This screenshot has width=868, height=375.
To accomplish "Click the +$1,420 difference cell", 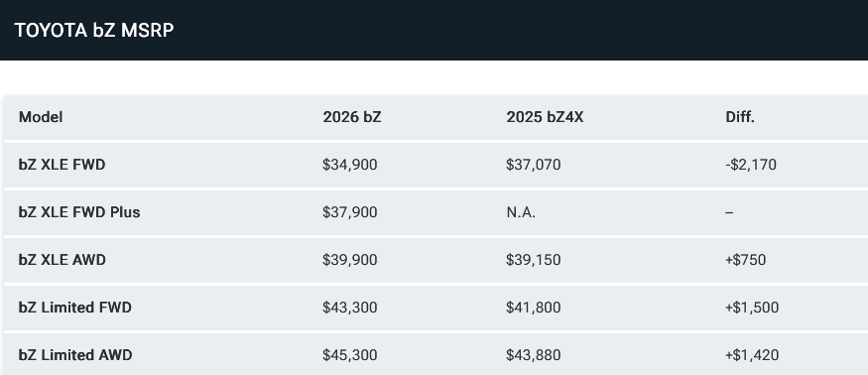I will [752, 355].
